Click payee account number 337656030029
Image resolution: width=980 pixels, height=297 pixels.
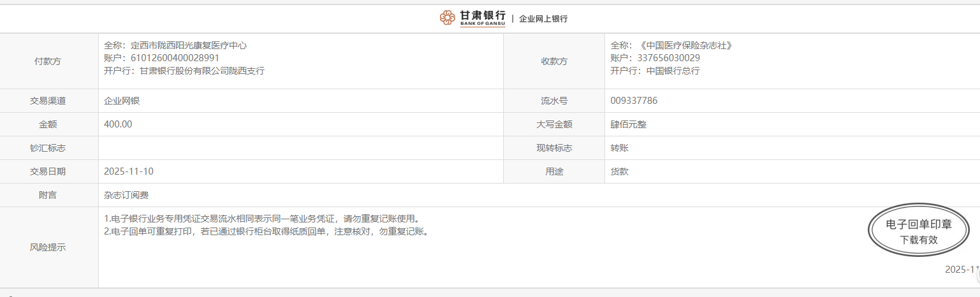coord(669,58)
